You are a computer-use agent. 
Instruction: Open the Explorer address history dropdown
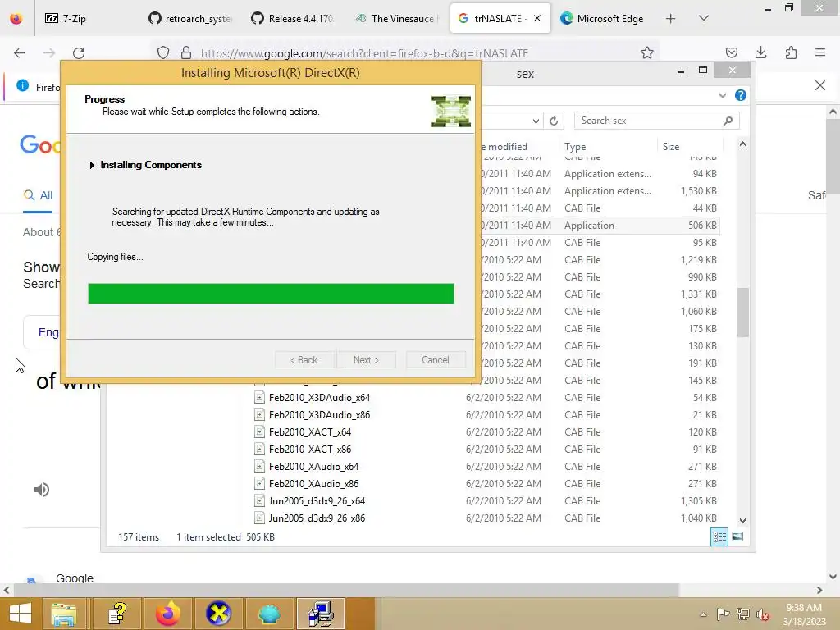coord(536,121)
